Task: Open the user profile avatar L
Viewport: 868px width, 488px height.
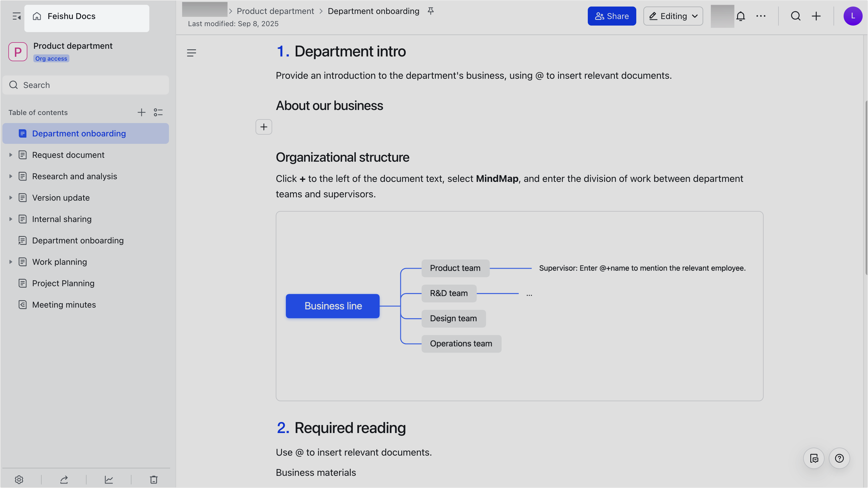Action: pyautogui.click(x=853, y=16)
